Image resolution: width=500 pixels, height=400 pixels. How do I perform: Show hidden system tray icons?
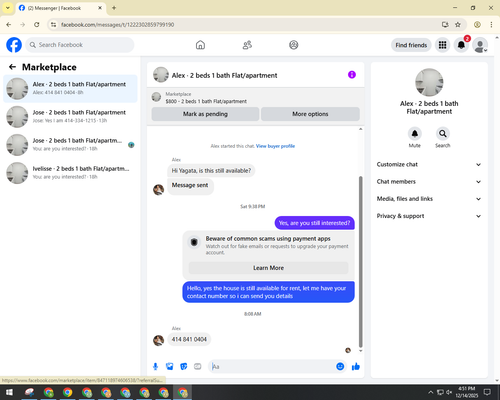click(x=431, y=392)
